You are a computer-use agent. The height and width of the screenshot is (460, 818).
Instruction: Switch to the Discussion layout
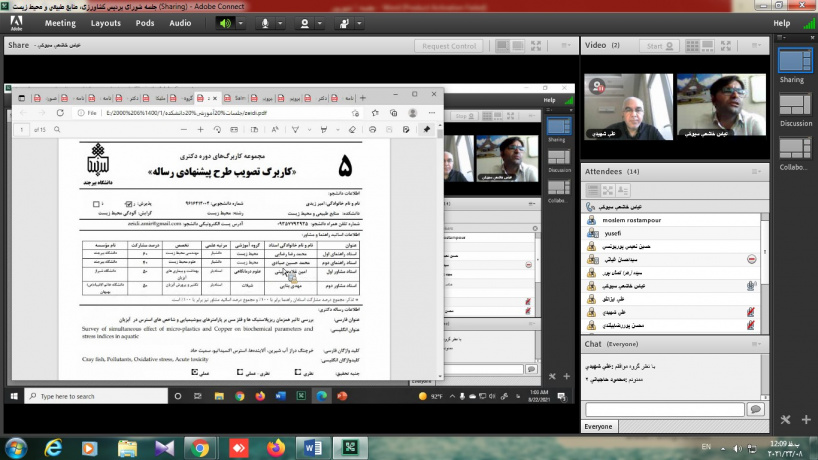[795, 108]
